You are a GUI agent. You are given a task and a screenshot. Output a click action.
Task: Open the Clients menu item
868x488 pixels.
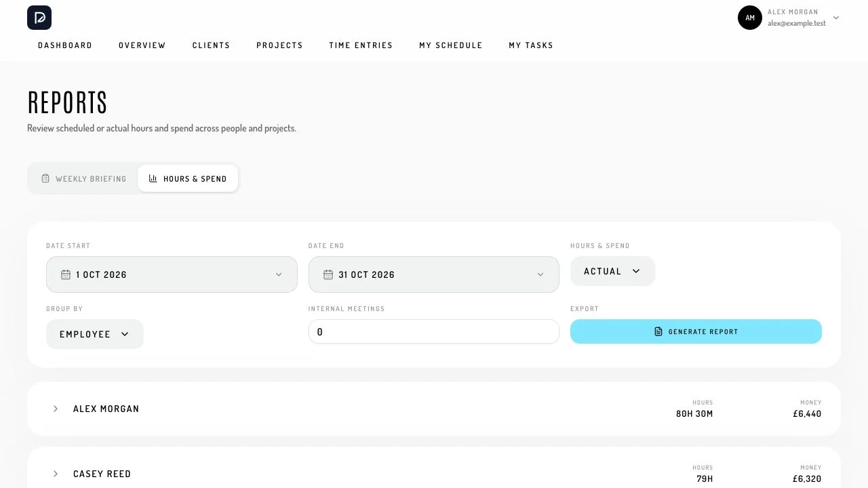pyautogui.click(x=212, y=45)
